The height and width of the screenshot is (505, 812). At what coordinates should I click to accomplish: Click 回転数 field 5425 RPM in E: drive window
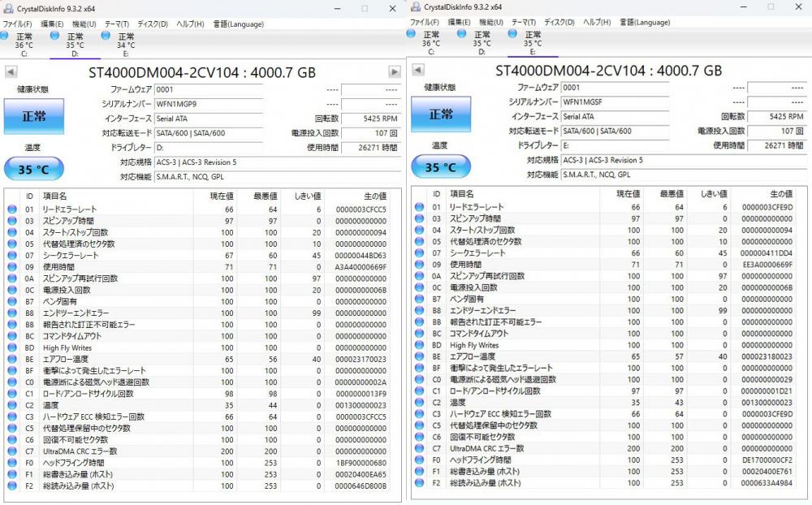pyautogui.click(x=777, y=117)
